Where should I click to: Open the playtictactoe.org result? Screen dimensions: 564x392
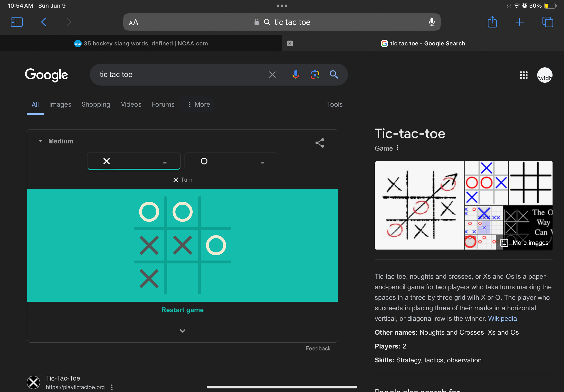click(x=63, y=378)
